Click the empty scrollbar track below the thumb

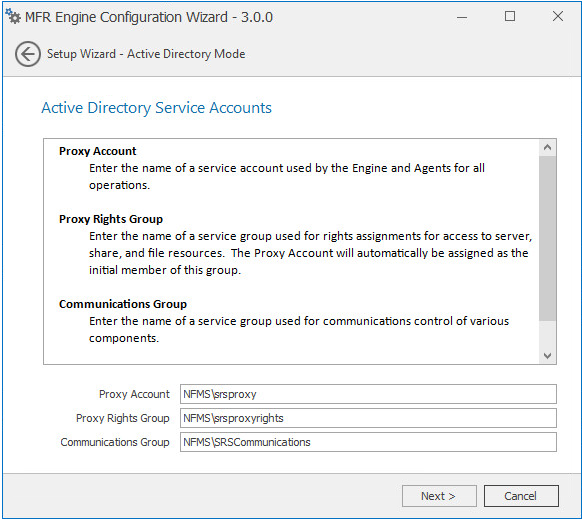tap(547, 334)
